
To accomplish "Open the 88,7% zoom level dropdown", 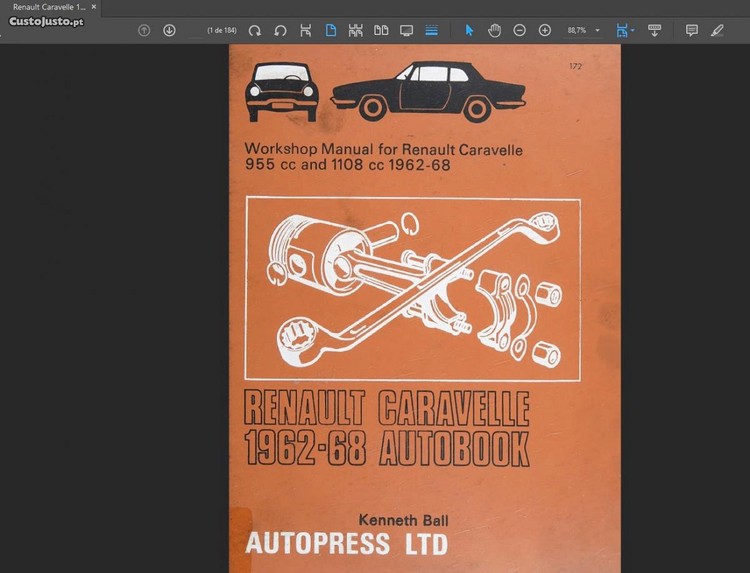I will pyautogui.click(x=597, y=30).
